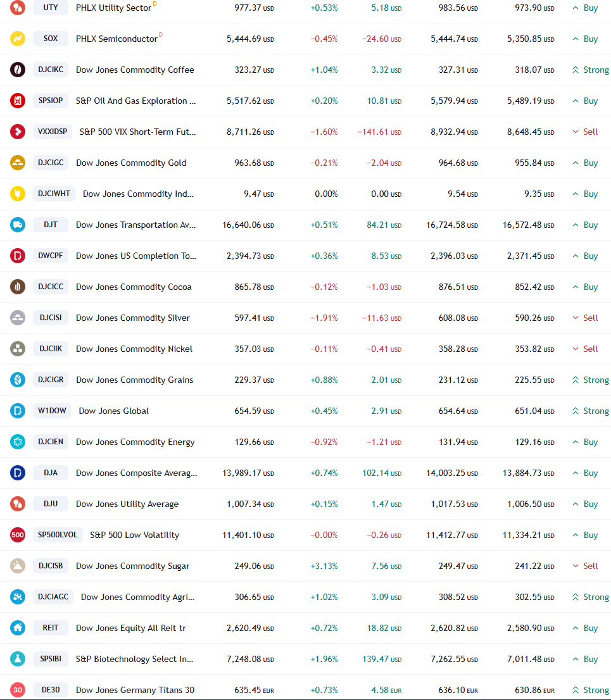Image resolution: width=611 pixels, height=700 pixels.
Task: Click the DE30 red 30 icon
Action: (x=18, y=690)
